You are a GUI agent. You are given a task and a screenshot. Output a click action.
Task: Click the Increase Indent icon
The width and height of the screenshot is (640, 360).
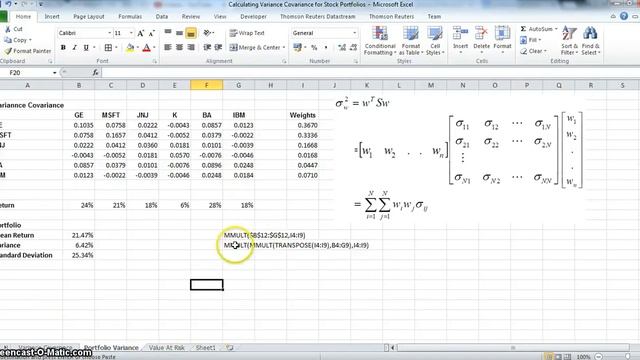click(x=218, y=48)
